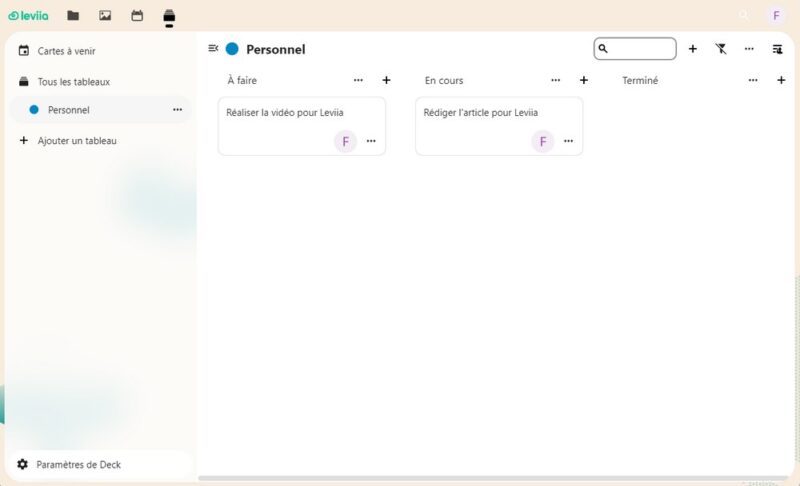The image size is (800, 486).
Task: Select Cartes à venir in sidebar
Action: point(66,51)
